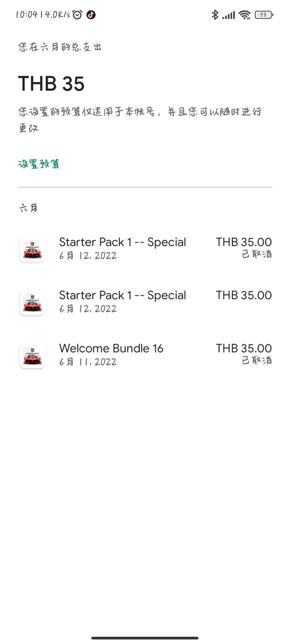The image size is (290, 644).
Task: Tap the battery indicator showing 93
Action: (264, 15)
